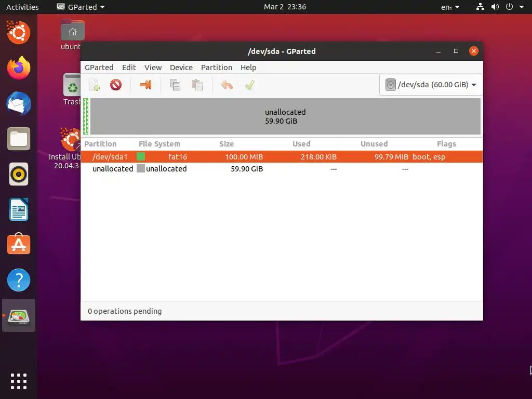This screenshot has width=532, height=399.
Task: Click the green fat16 color swatch
Action: 141,157
